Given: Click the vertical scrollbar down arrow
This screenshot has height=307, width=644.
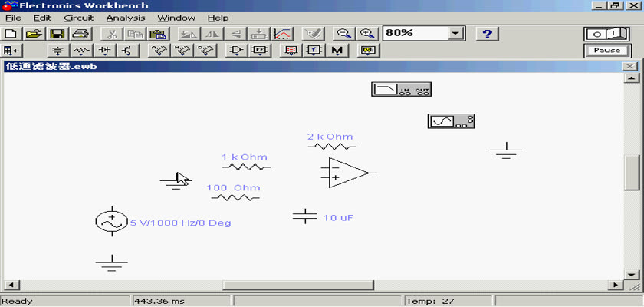Looking at the screenshot, I should pyautogui.click(x=631, y=275).
